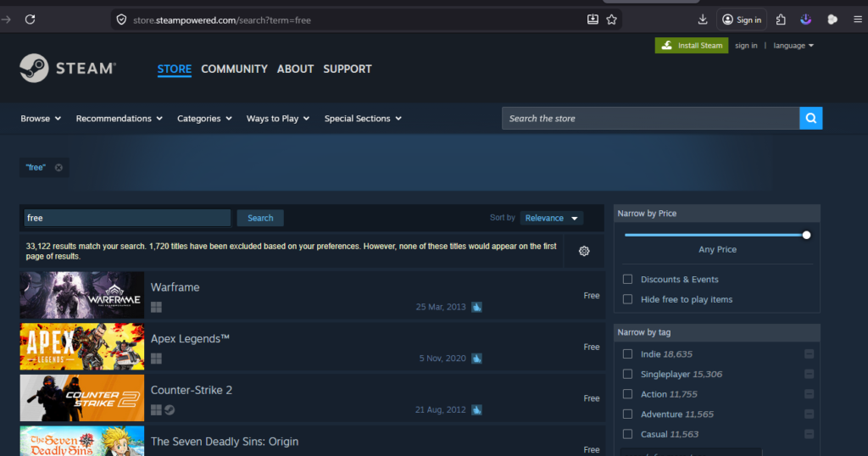Image resolution: width=868 pixels, height=456 pixels.
Task: Expand the Recommendations dropdown
Action: (x=119, y=119)
